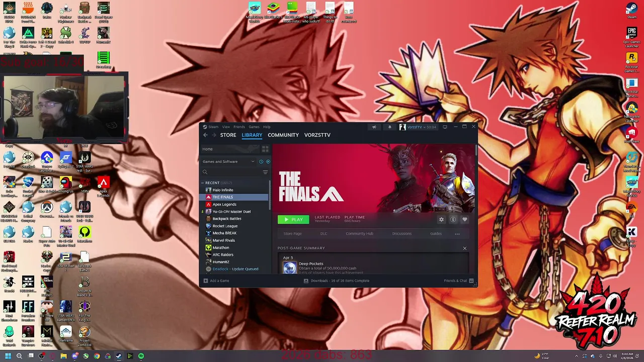Select Mecha BREAK in library list
Image resolution: width=644 pixels, height=362 pixels.
point(235,233)
